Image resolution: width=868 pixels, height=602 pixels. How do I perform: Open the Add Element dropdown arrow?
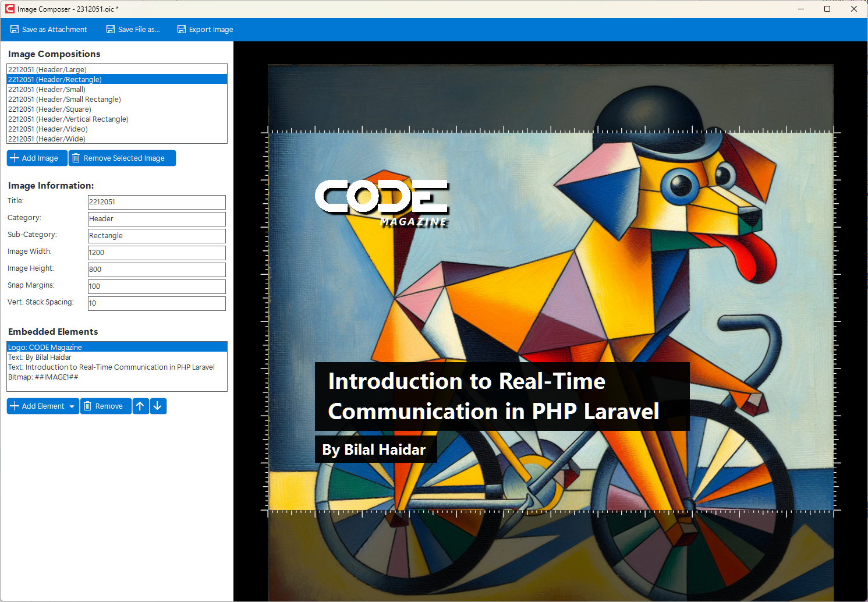(72, 406)
